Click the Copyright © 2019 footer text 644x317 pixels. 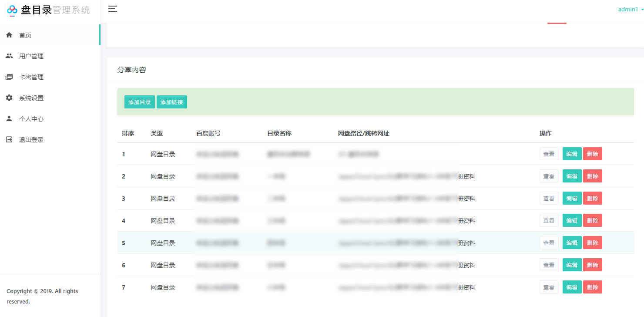pyautogui.click(x=42, y=296)
